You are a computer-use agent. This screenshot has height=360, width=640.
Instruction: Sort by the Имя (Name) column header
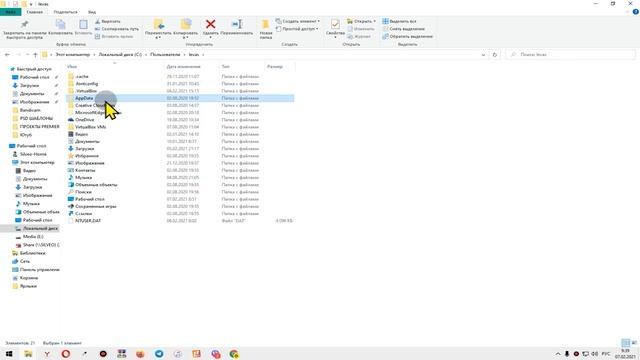coord(72,67)
